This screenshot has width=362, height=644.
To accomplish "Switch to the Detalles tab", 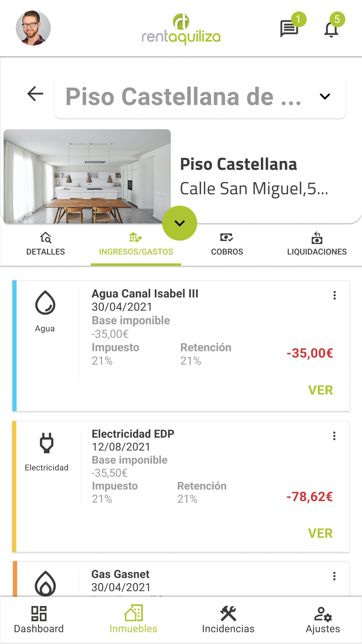I will (46, 244).
